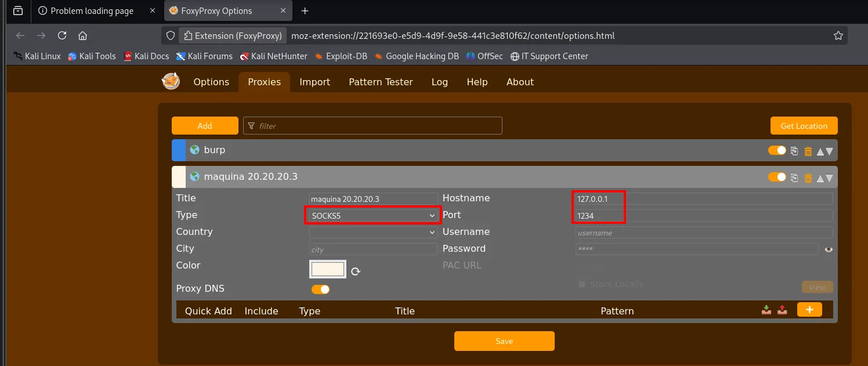Move burp proxy down with arrow
Image resolution: width=868 pixels, height=366 pixels.
point(829,151)
